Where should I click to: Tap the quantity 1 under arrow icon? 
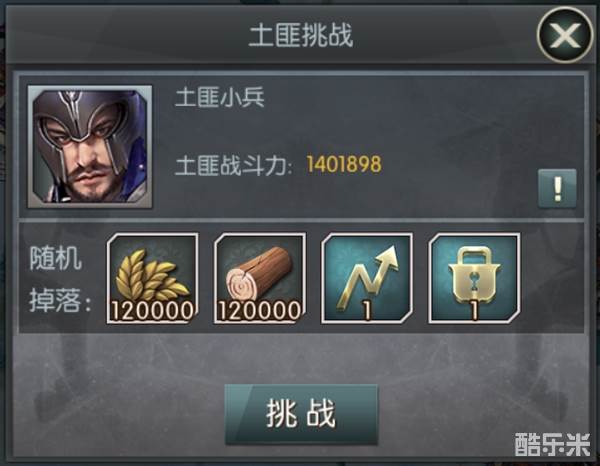[x=367, y=311]
